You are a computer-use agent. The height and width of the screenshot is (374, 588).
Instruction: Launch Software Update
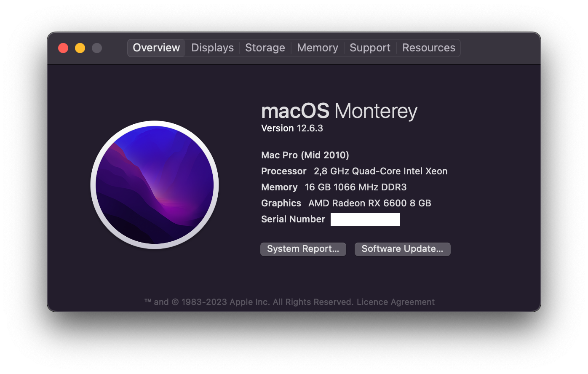(x=402, y=249)
